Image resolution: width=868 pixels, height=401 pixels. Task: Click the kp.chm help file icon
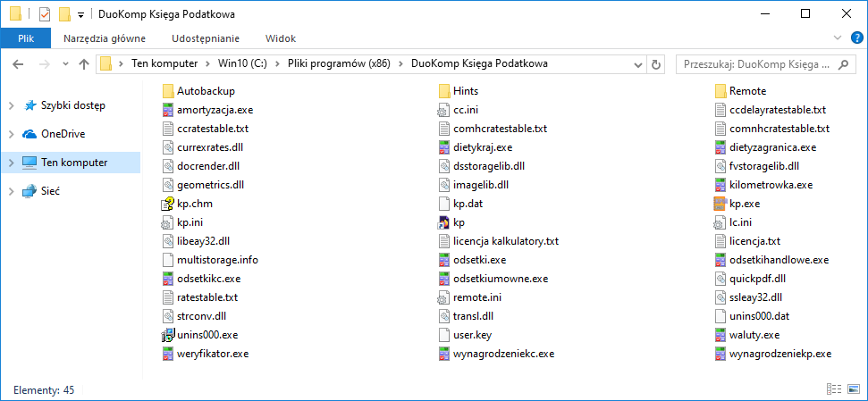(168, 204)
